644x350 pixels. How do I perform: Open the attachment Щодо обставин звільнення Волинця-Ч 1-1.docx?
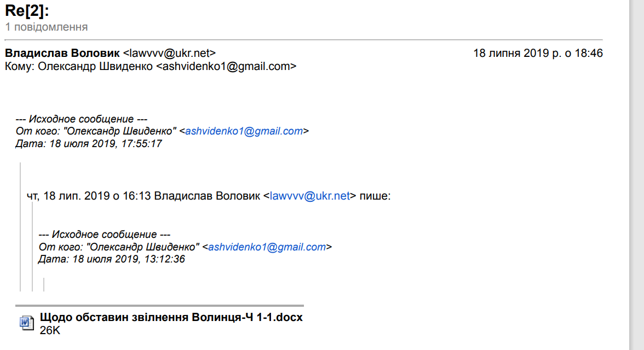pyautogui.click(x=171, y=318)
